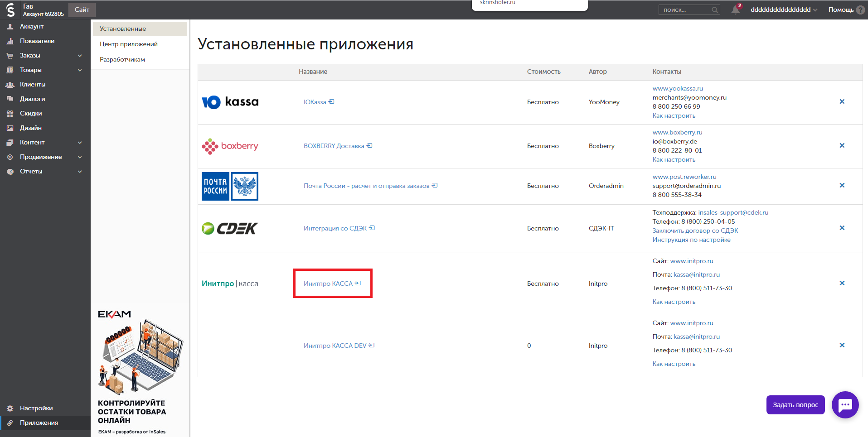Open Центр приложений section
Viewport: 868px width, 437px height.
pyautogui.click(x=129, y=44)
